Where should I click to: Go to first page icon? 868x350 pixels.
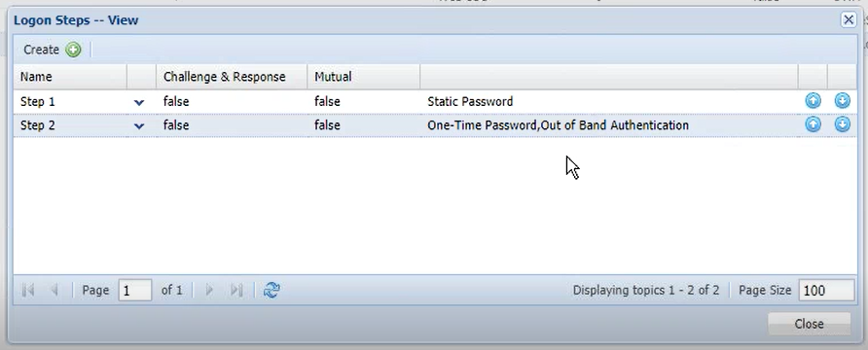click(x=27, y=290)
